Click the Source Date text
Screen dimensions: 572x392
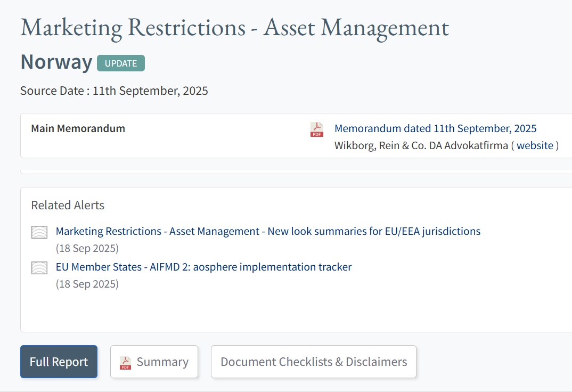(114, 91)
